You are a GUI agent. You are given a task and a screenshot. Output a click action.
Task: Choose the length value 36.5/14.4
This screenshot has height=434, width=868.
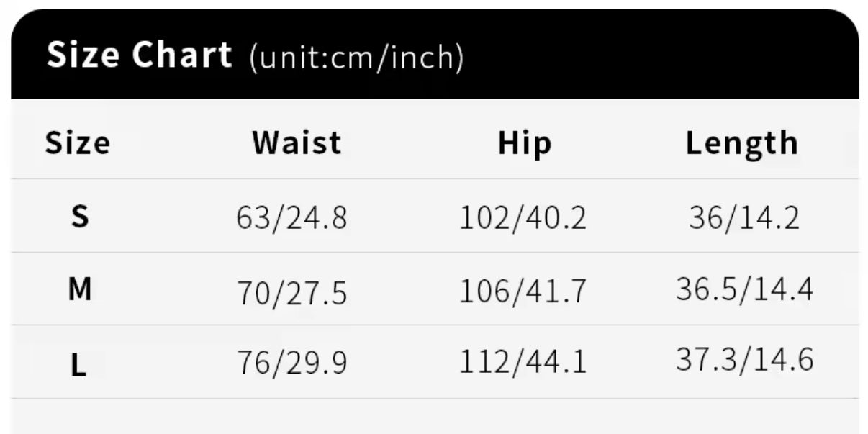tap(744, 289)
